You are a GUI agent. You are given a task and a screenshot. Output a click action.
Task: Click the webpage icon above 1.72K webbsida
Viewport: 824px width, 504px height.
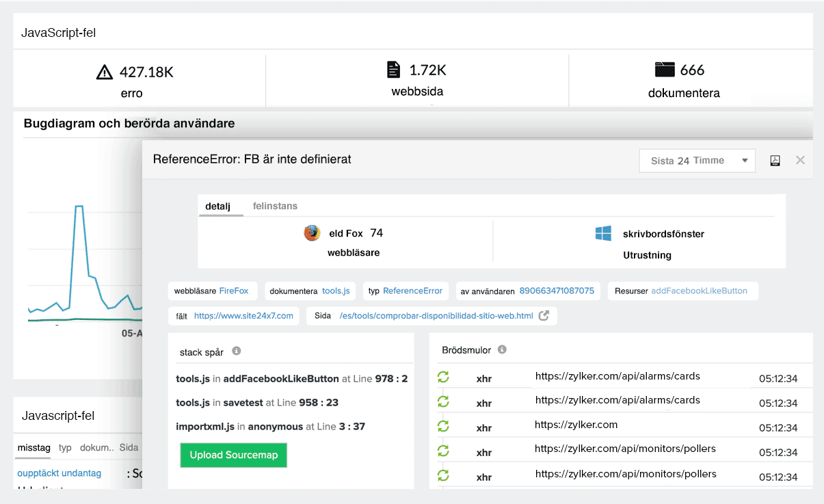pyautogui.click(x=393, y=69)
